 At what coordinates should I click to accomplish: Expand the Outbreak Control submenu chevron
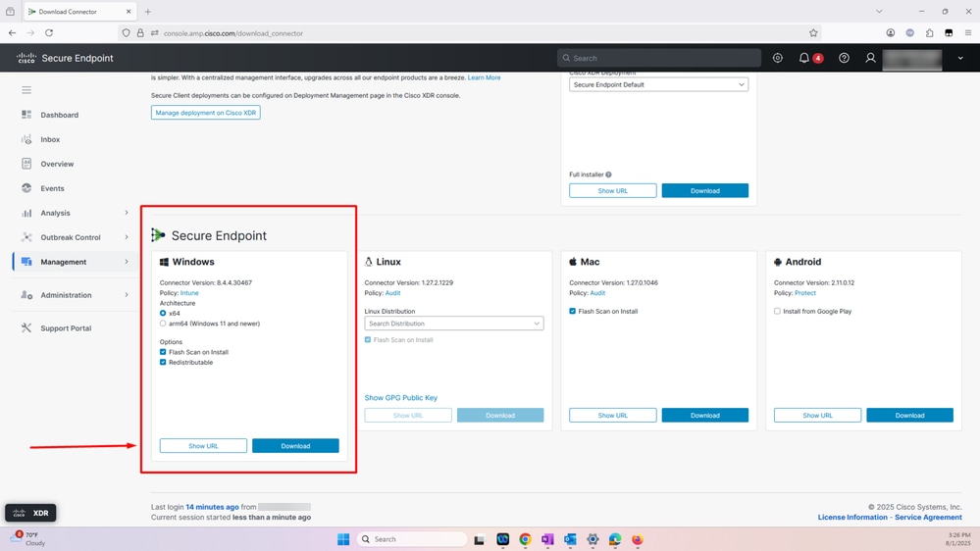(127, 237)
